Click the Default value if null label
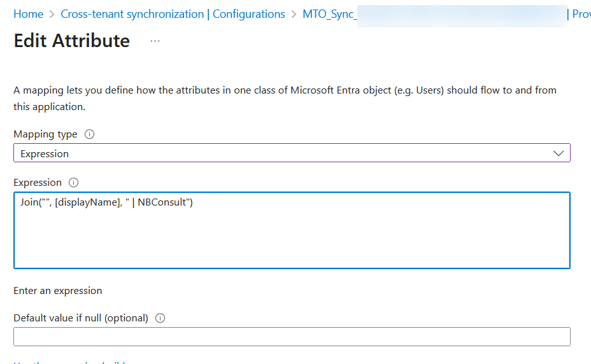The image size is (591, 364). click(x=81, y=318)
